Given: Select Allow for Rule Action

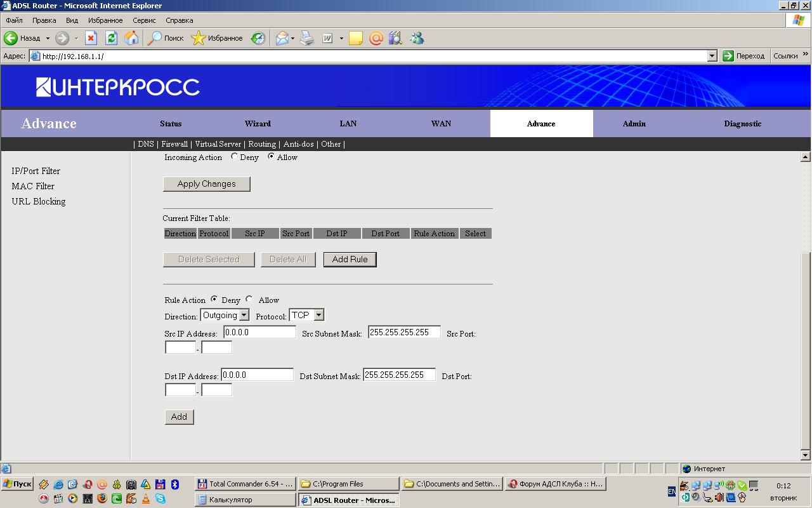Looking at the screenshot, I should tap(249, 300).
